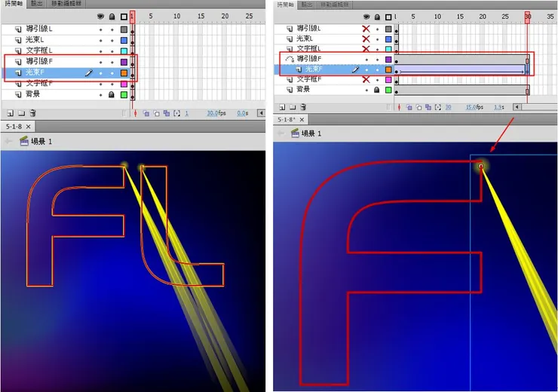Close the 5-1-8 document tab, left window
This screenshot has height=392, width=558.
pos(28,127)
